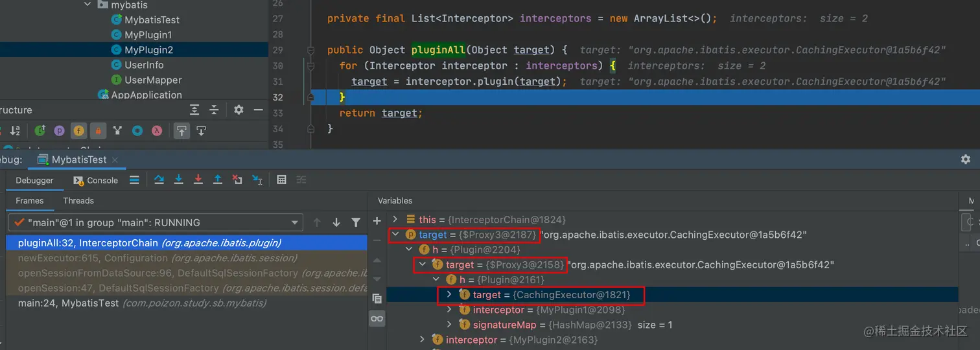Expand the 'this = {InterceptorChain@1824}' variable

coord(396,220)
